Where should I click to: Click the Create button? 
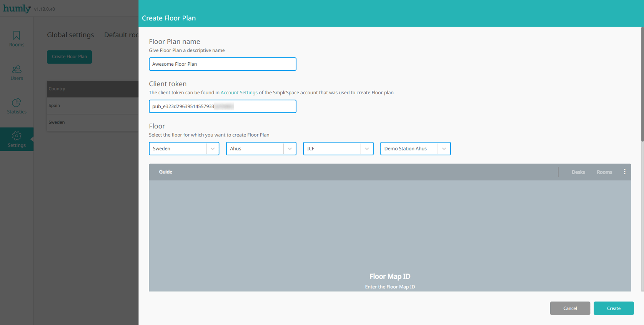[614, 308]
